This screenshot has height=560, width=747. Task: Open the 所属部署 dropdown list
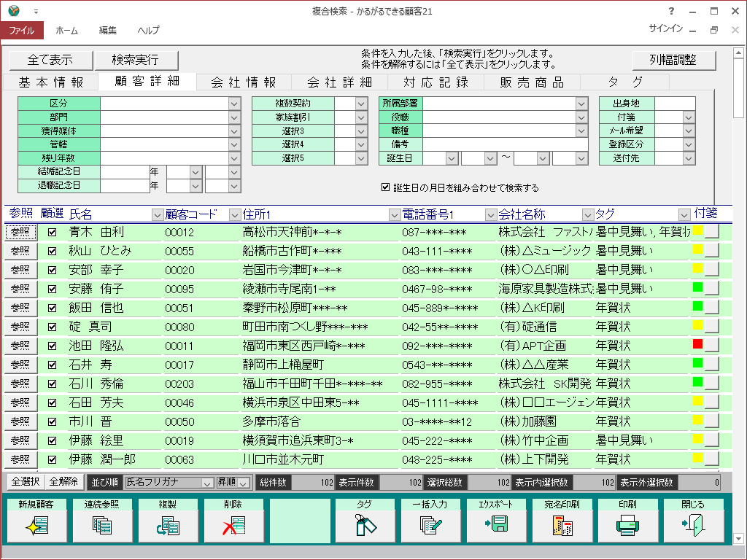click(581, 104)
